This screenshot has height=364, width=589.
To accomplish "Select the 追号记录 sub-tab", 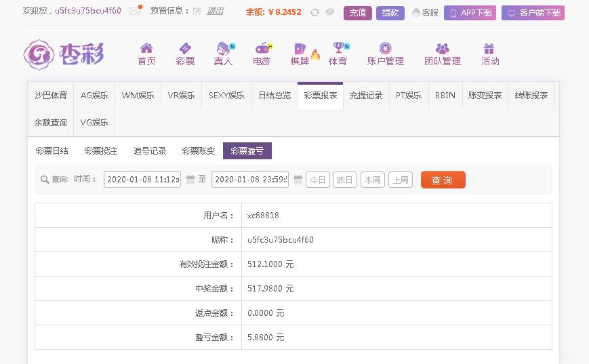I will (150, 151).
